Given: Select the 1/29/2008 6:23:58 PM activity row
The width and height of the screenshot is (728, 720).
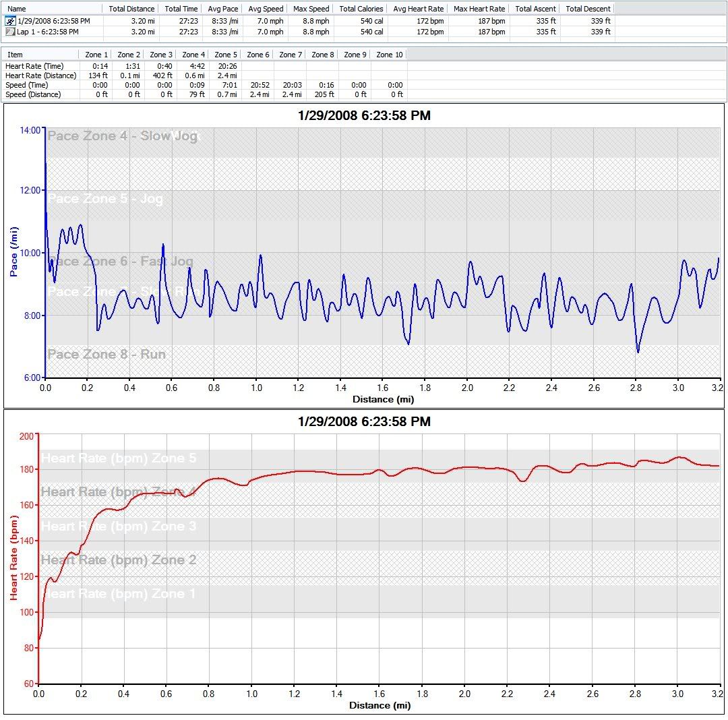Looking at the screenshot, I should 53,21.
